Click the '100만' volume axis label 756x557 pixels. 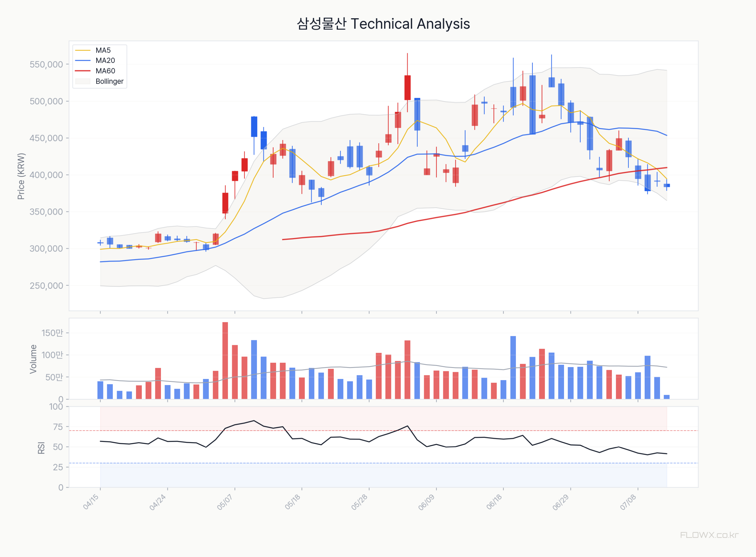(x=52, y=355)
